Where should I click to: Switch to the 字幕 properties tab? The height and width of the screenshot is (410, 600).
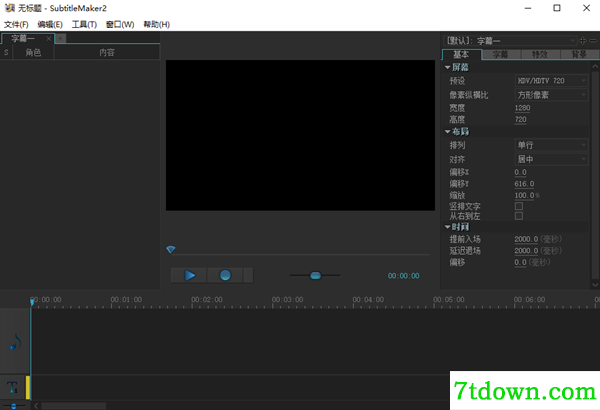501,54
